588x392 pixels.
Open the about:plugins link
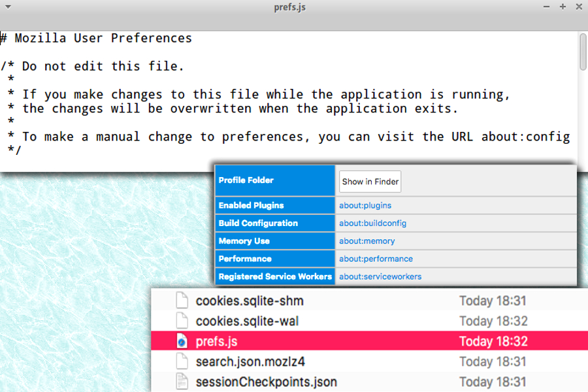[365, 206]
